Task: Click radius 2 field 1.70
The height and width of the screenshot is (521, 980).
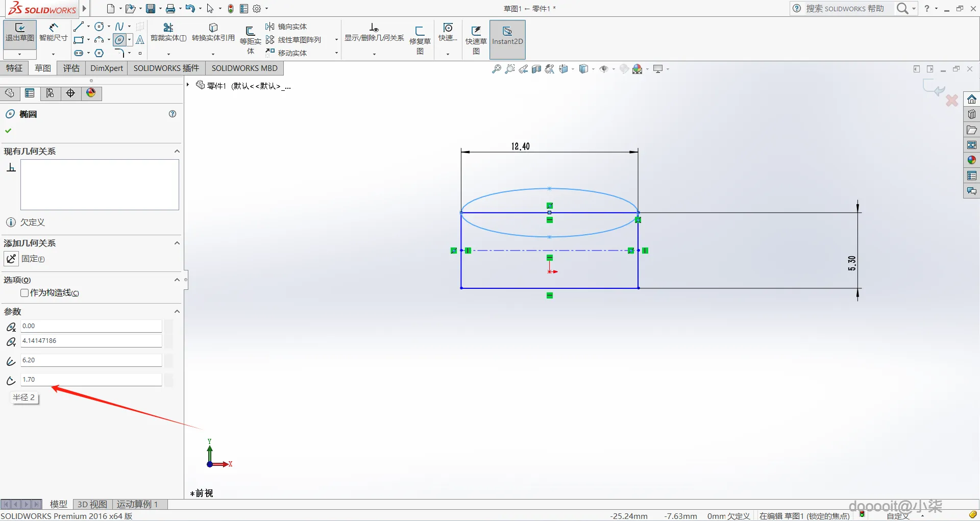Action: click(x=91, y=380)
